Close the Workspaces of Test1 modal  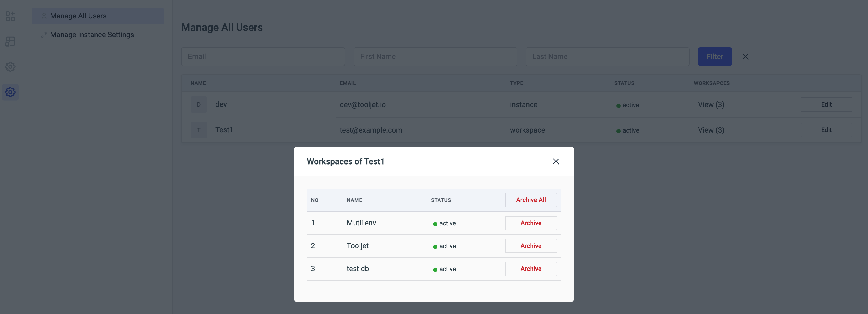point(556,161)
